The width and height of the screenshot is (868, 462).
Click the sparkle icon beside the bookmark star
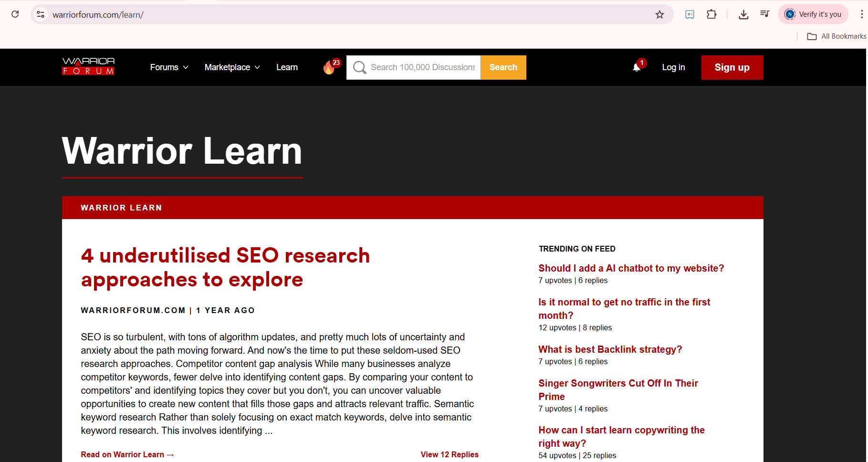point(690,14)
